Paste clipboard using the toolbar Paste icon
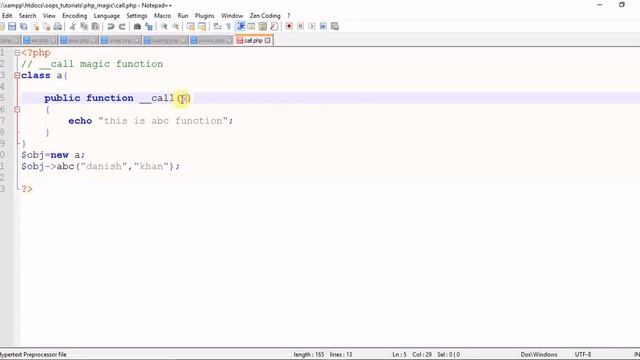Viewport: 640px width, 360px height. click(96, 27)
